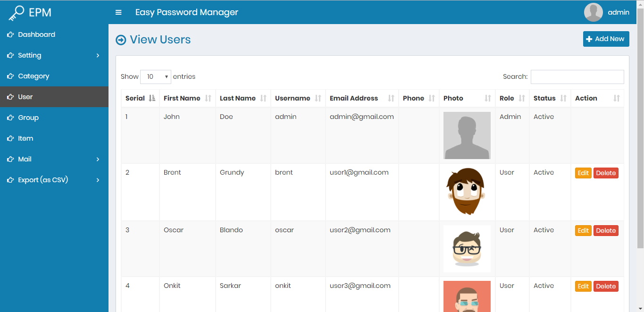Viewport: 644px width, 312px height.
Task: Click the EPM key logo icon
Action: (16, 13)
